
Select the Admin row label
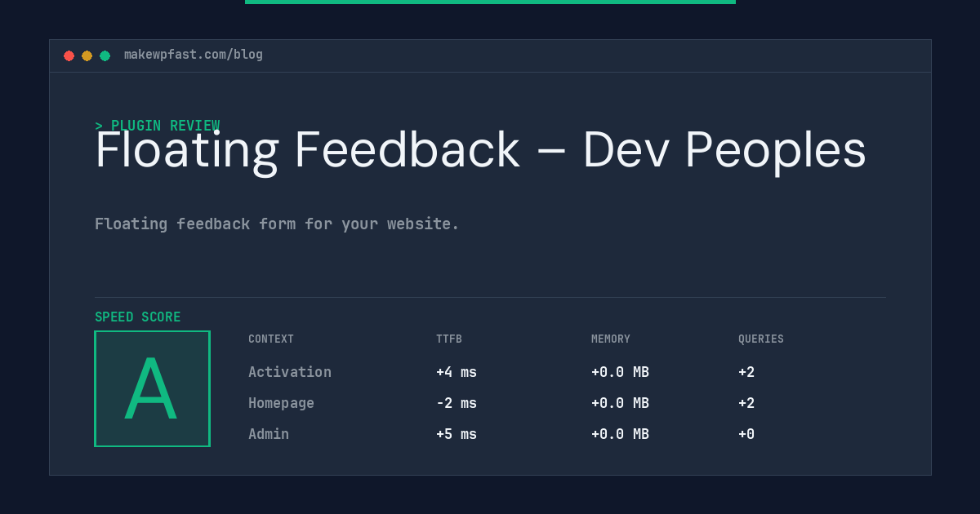[x=269, y=434]
